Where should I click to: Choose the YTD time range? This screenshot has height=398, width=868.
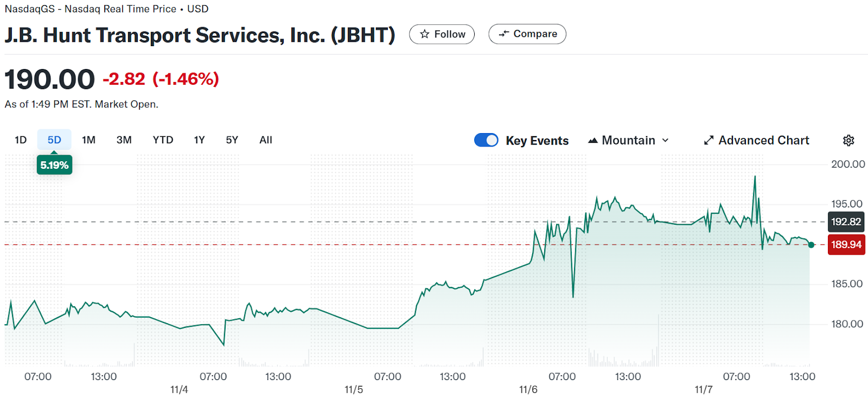(163, 140)
